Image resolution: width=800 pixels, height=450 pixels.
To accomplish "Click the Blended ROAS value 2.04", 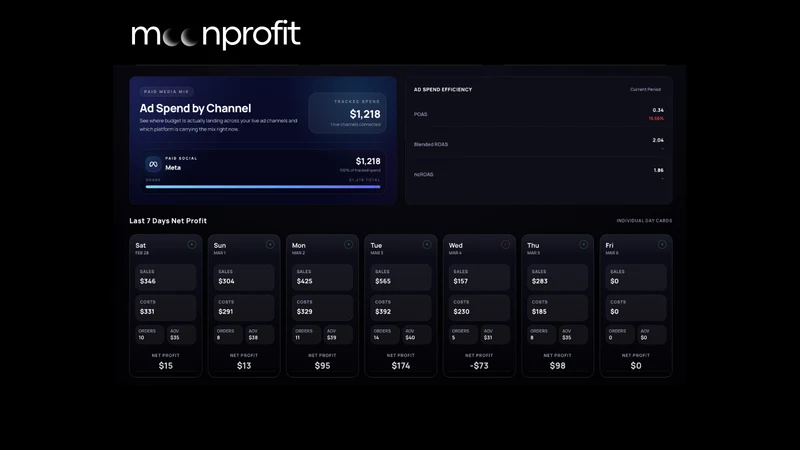I will (658, 140).
